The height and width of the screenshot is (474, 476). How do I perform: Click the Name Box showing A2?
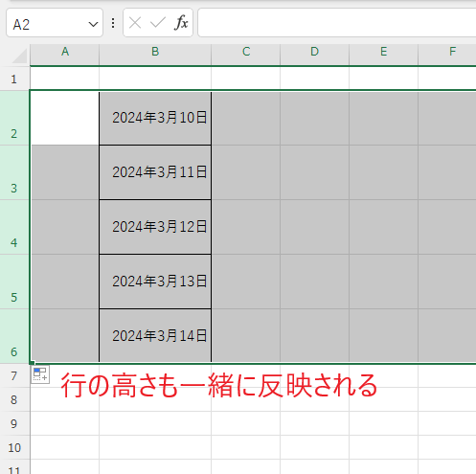click(x=55, y=23)
